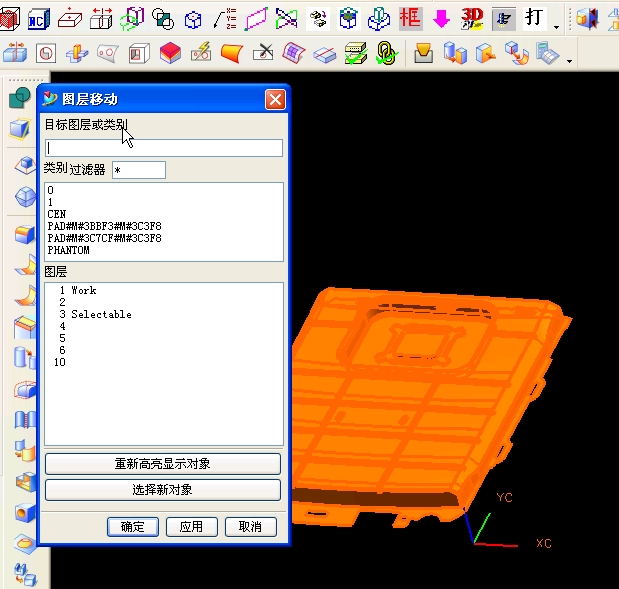
Task: Click the crossed green and blue lines icon
Action: [287, 19]
